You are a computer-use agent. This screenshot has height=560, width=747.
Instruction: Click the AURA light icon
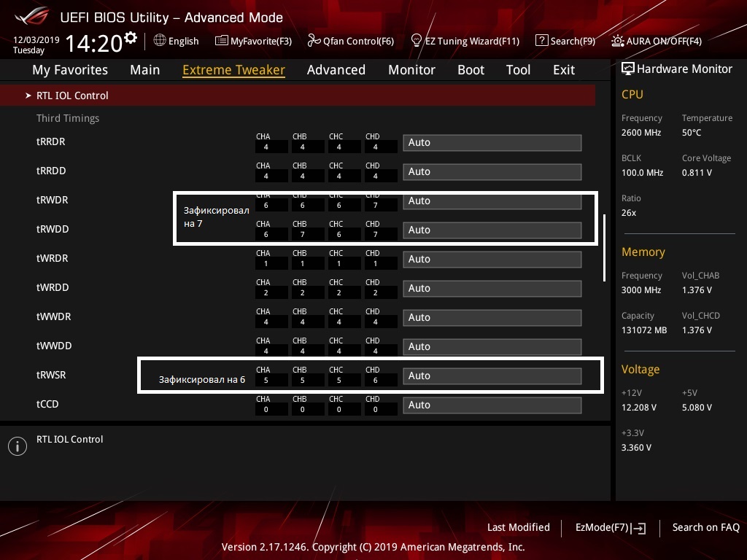click(x=617, y=41)
